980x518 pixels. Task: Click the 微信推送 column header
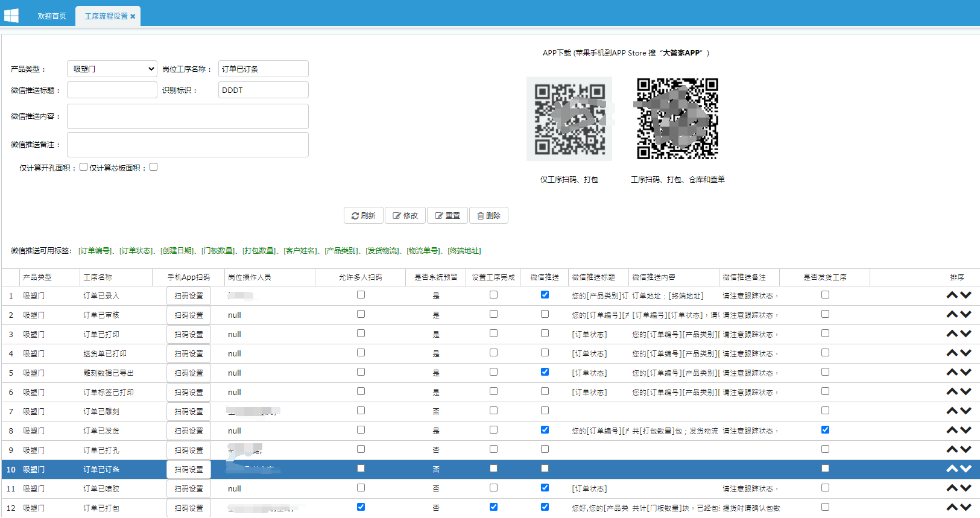(545, 277)
